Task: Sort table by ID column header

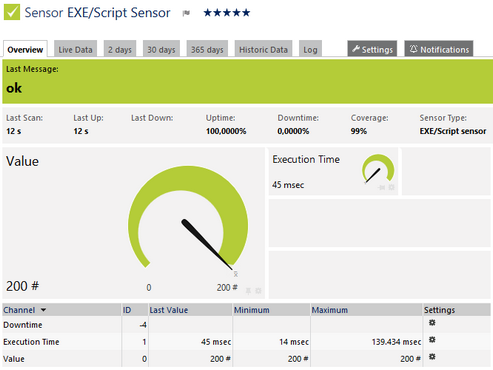Action: point(127,310)
